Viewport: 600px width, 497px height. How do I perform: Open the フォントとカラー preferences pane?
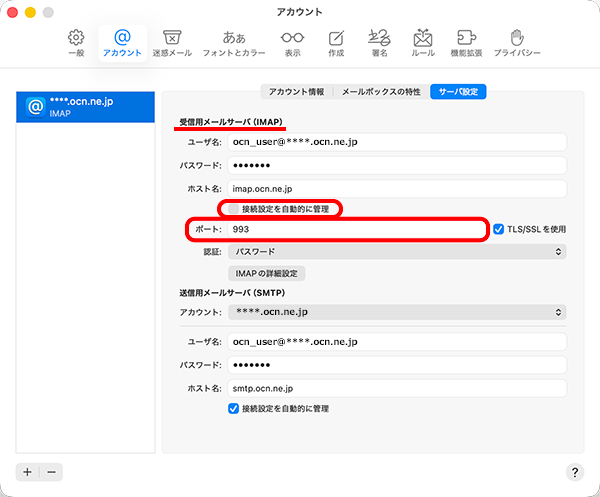pyautogui.click(x=234, y=43)
